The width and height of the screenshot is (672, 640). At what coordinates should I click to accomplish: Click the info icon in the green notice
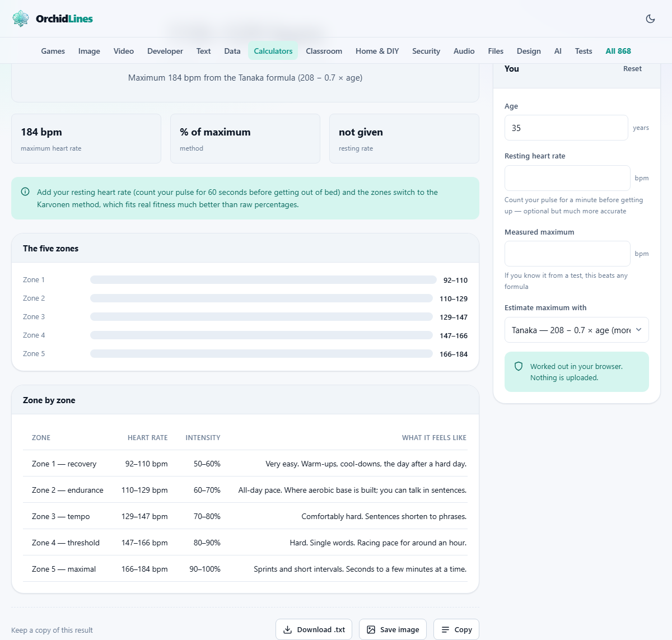click(25, 191)
